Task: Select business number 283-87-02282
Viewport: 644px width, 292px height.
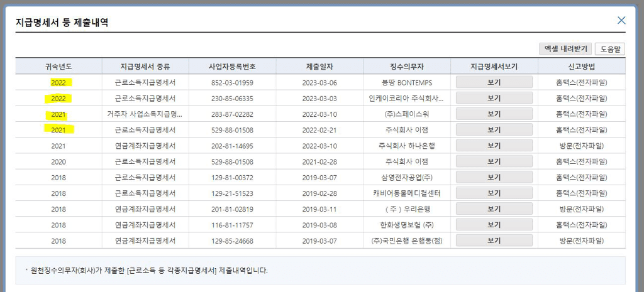Action: [233, 114]
